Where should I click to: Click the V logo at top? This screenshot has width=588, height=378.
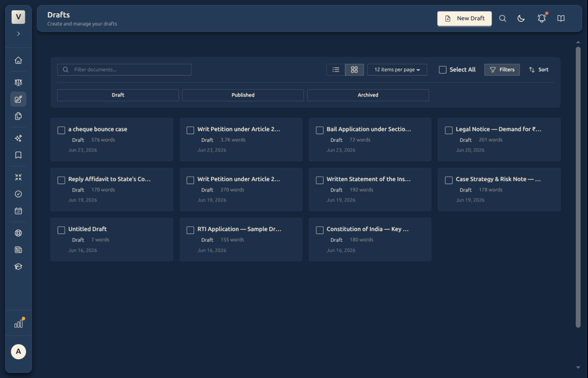(18, 17)
